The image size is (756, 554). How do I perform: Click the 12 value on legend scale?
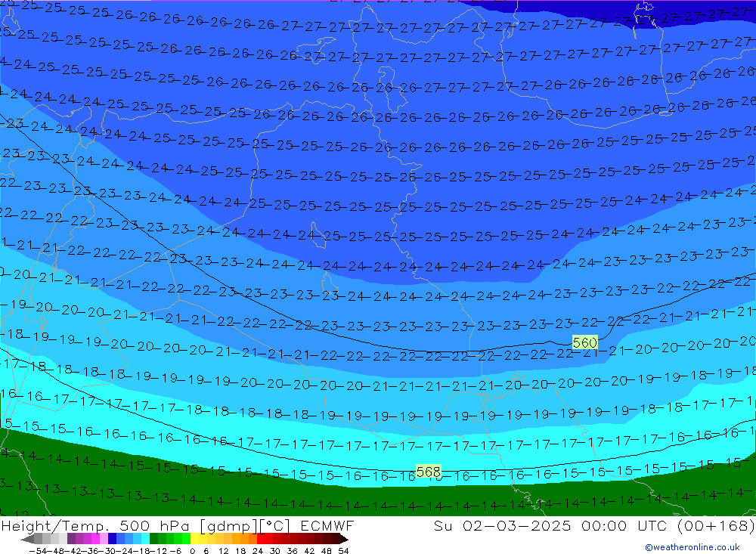223,551
